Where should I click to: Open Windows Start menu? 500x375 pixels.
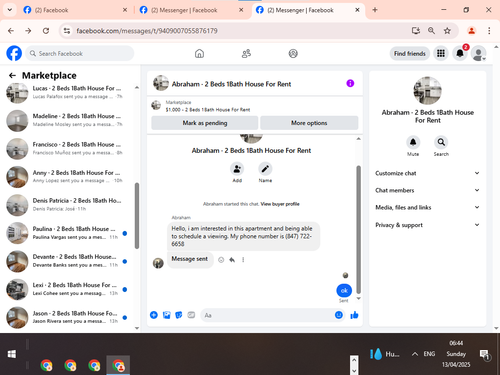[x=12, y=354]
